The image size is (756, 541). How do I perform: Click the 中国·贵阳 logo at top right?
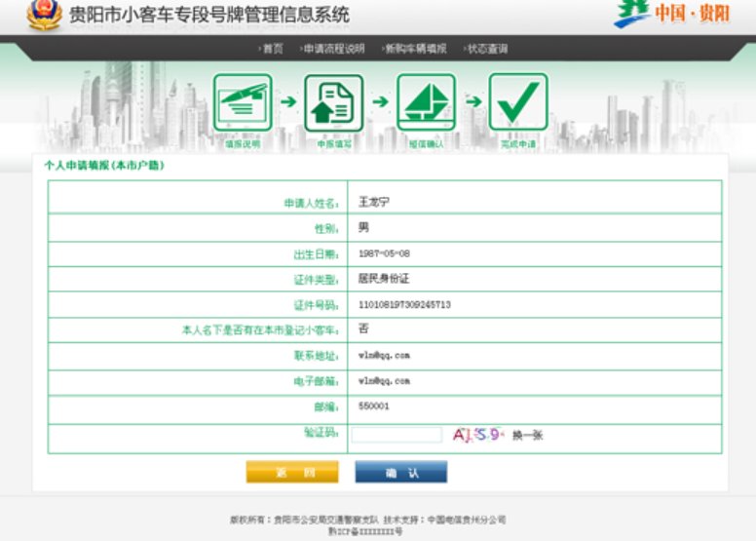tap(671, 13)
